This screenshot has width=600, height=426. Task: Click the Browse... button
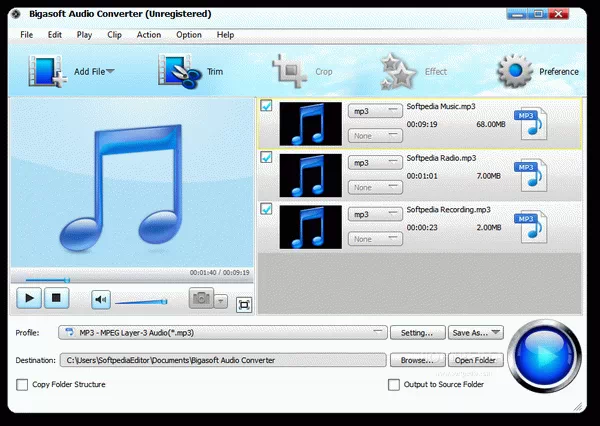[x=417, y=360]
